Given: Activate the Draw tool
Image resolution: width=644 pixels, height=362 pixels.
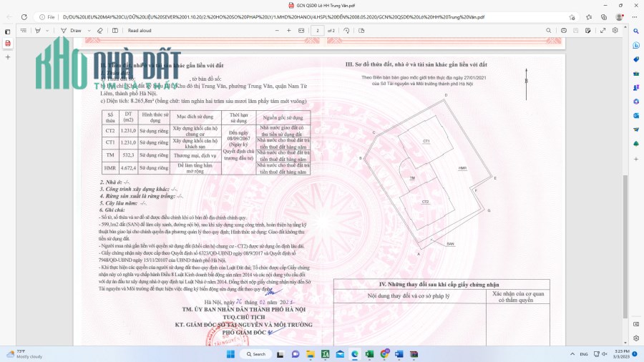Looking at the screenshot, I should (72, 31).
